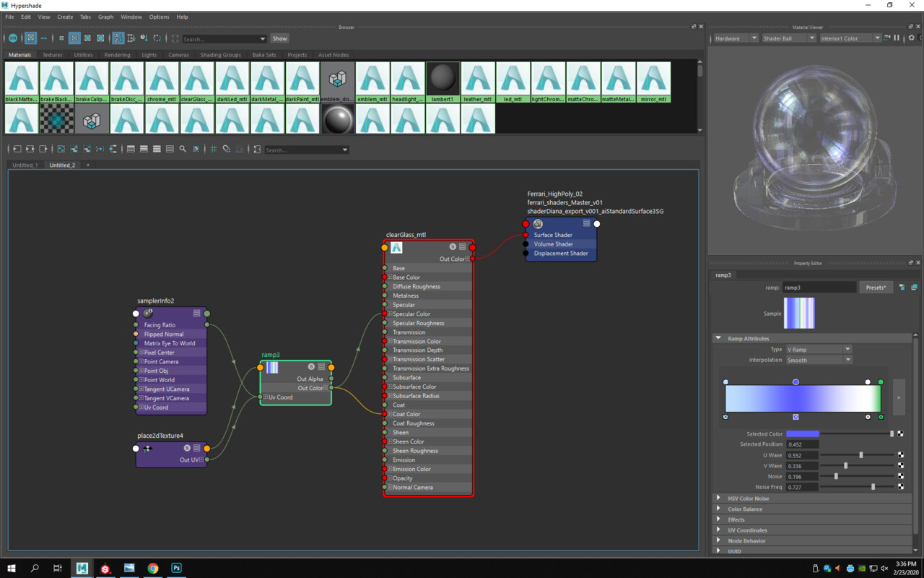Click the Maya icon in Windows taskbar
This screenshot has width=924, height=578.
(82, 569)
